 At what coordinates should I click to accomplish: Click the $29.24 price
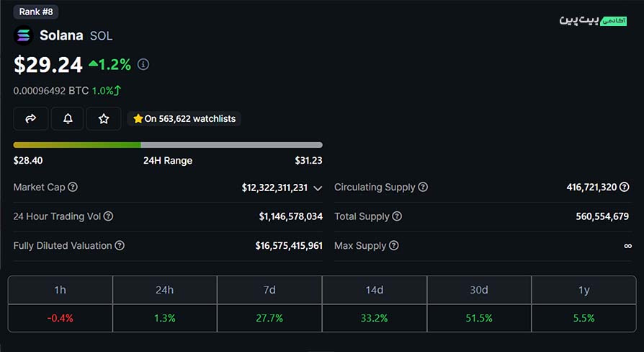48,65
